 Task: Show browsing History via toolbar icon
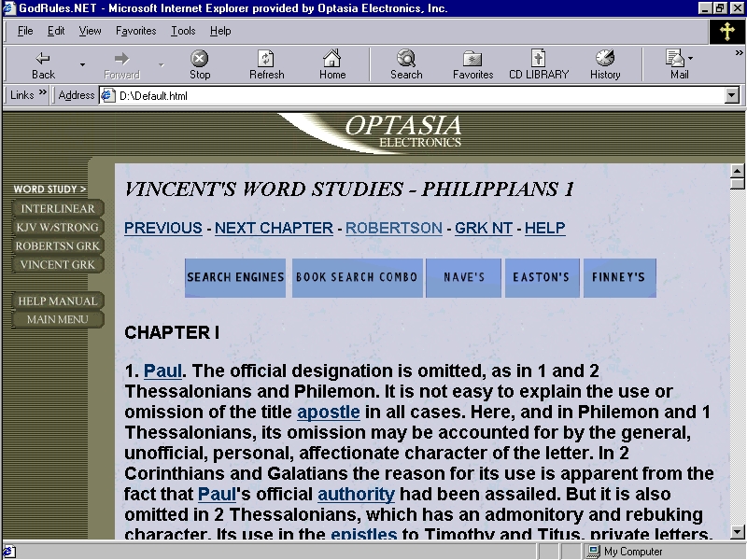[605, 59]
